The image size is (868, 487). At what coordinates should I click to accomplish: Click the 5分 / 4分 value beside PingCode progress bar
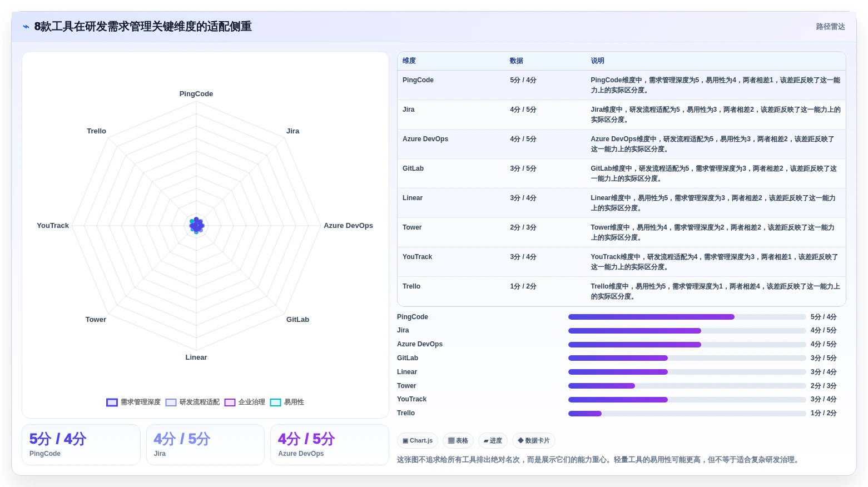coord(824,317)
